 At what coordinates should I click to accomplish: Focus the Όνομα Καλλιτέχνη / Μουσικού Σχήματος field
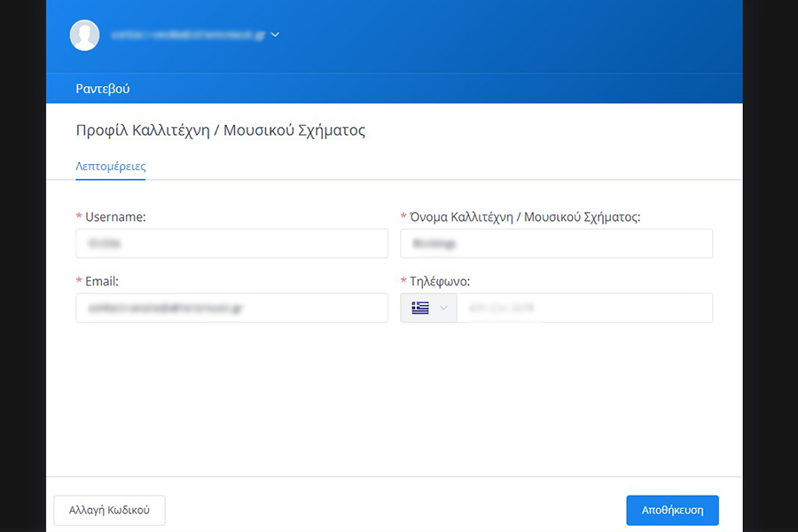point(556,243)
